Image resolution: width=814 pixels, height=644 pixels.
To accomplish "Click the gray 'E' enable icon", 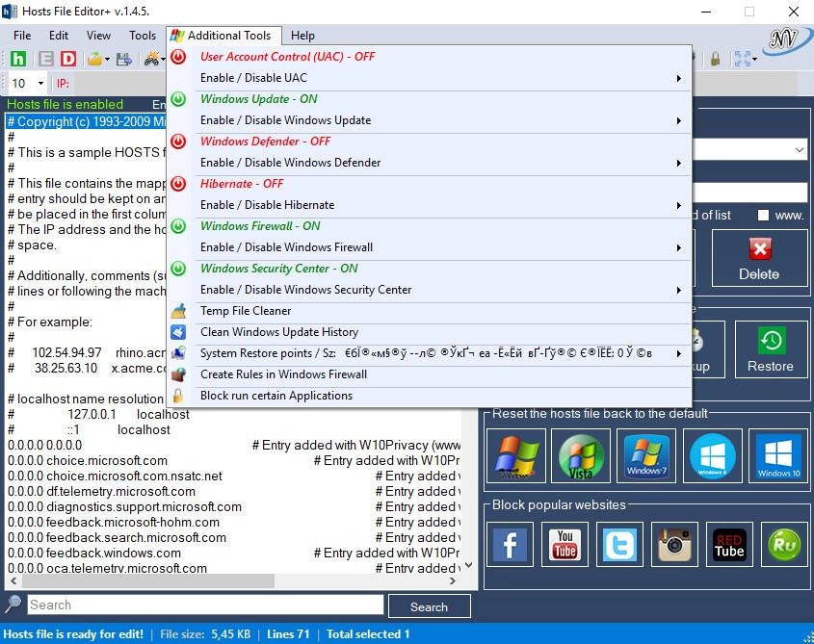I will 45,59.
